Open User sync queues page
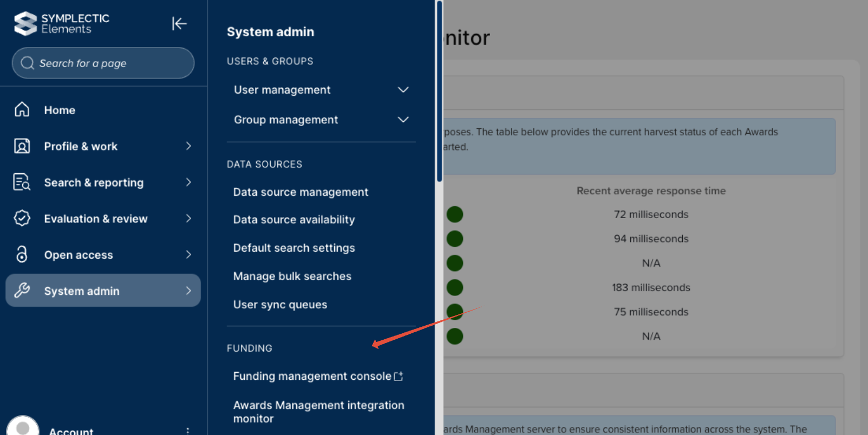The height and width of the screenshot is (435, 868). [280, 305]
